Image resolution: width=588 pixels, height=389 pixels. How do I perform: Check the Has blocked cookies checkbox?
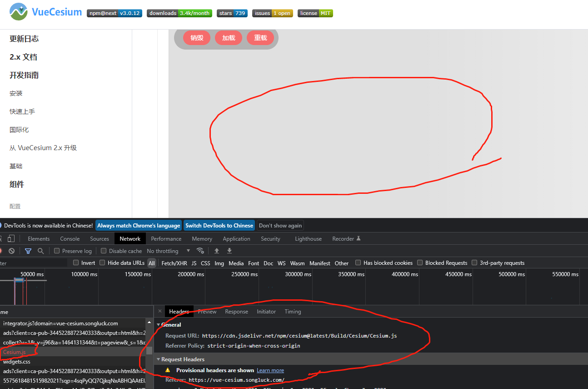(358, 263)
